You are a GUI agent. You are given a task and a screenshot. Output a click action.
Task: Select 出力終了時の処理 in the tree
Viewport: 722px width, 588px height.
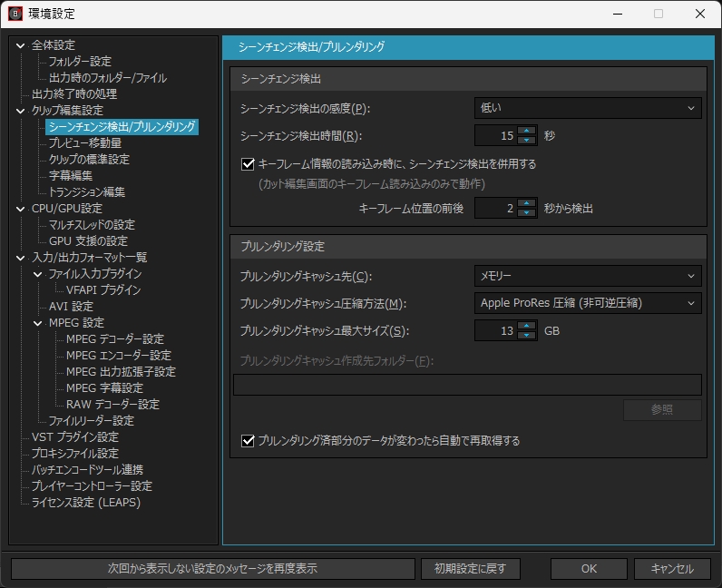(74, 94)
